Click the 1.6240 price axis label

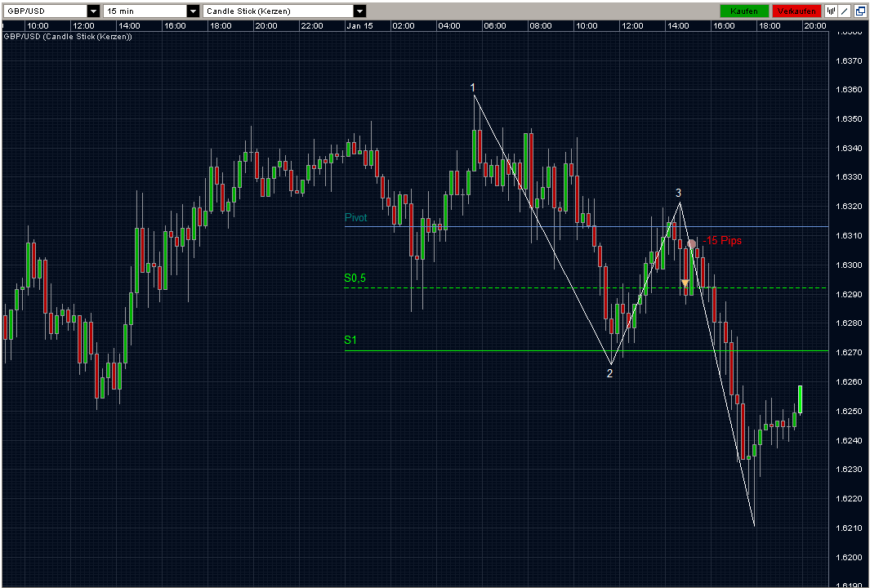[x=849, y=440]
